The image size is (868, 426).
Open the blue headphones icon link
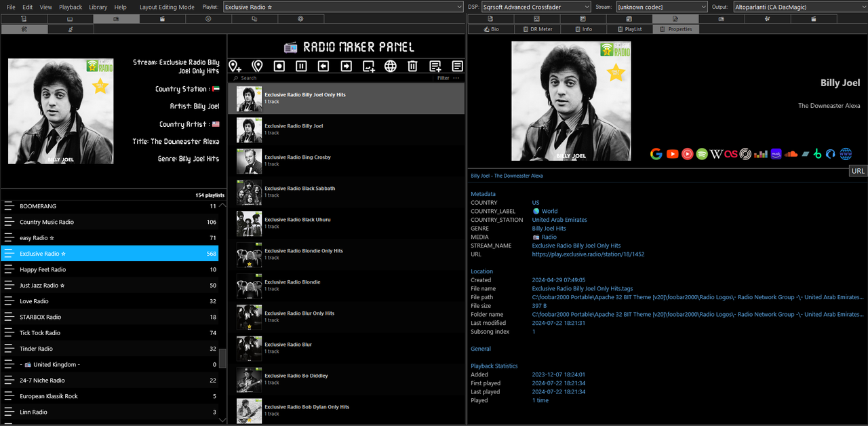831,154
